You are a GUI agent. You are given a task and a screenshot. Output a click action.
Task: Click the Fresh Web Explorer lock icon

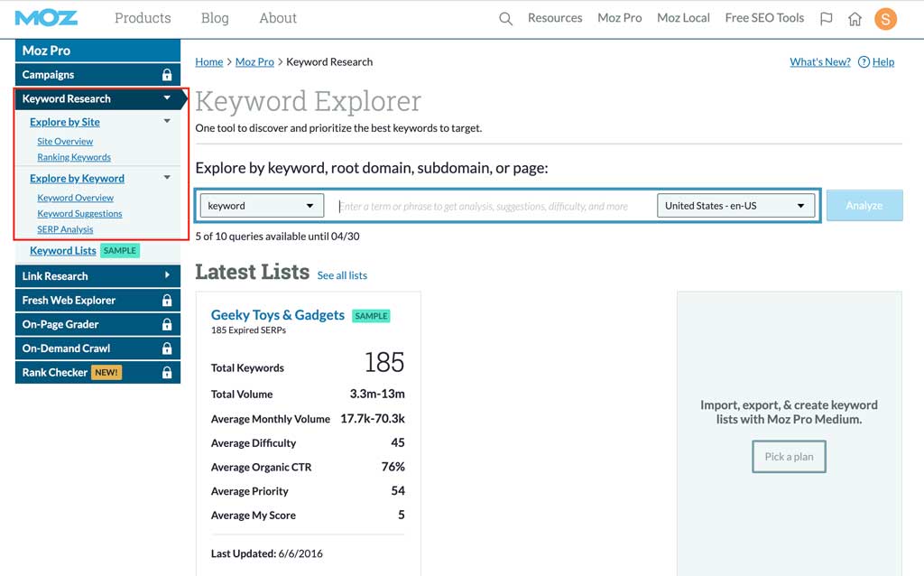tap(167, 301)
